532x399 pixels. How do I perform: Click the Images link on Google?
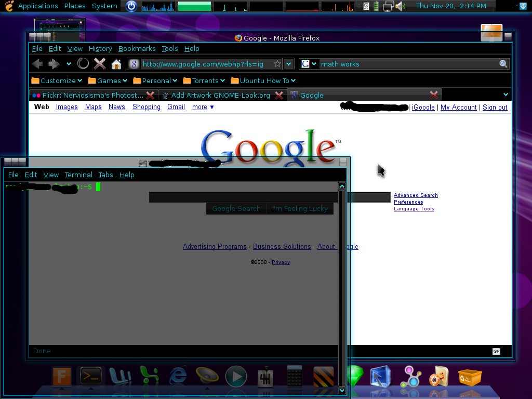[67, 107]
